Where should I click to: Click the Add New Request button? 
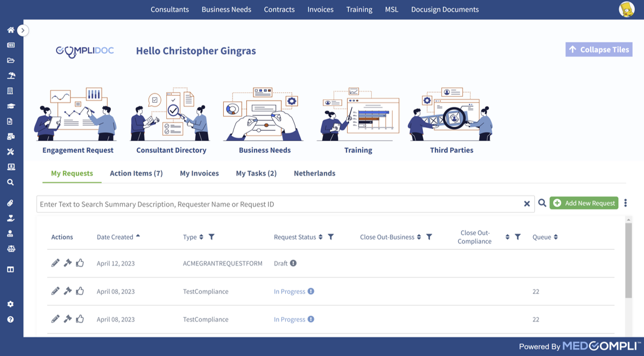tap(584, 203)
